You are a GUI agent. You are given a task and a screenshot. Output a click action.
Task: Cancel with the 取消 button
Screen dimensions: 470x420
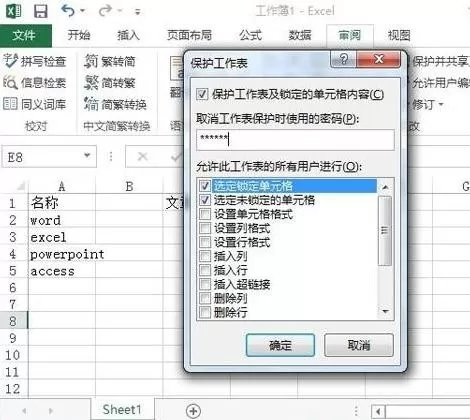click(x=359, y=345)
